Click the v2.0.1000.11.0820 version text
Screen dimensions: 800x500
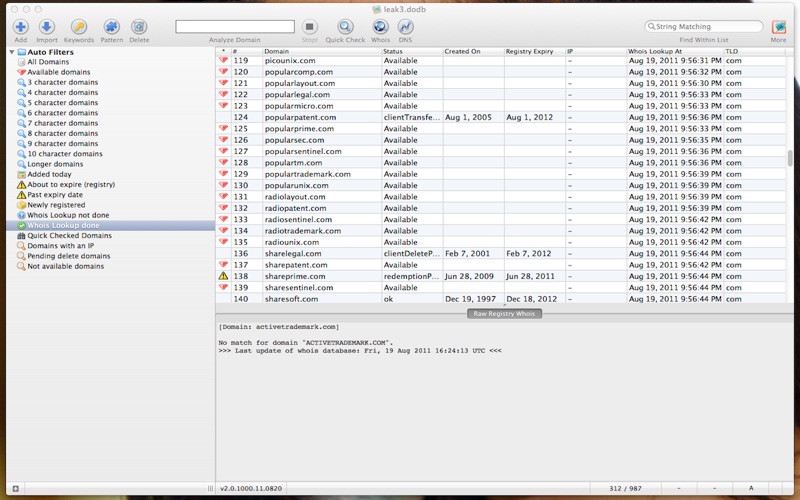[251, 488]
